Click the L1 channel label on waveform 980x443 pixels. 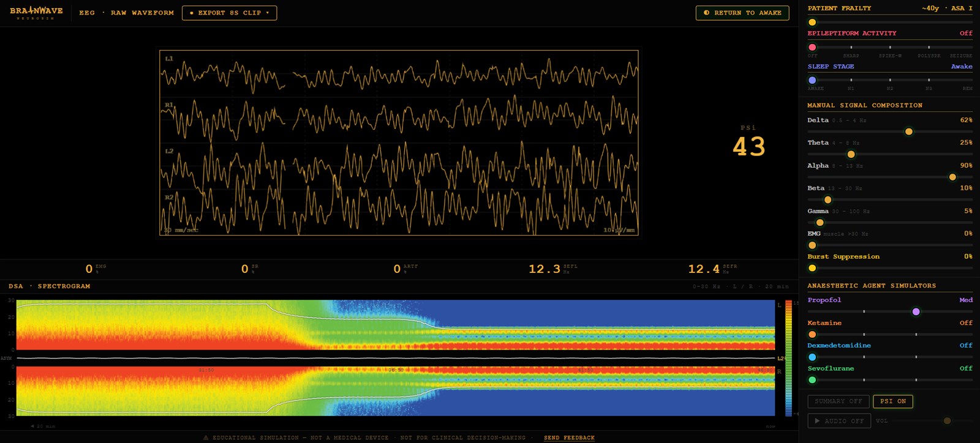coord(169,59)
